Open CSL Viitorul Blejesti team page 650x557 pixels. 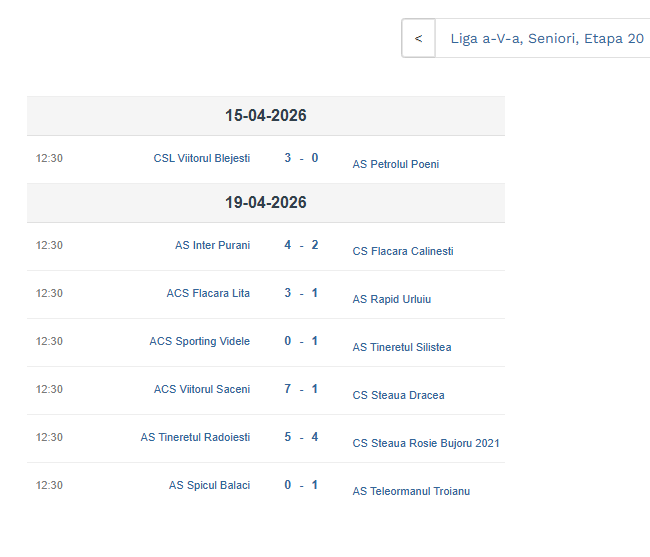(x=201, y=158)
